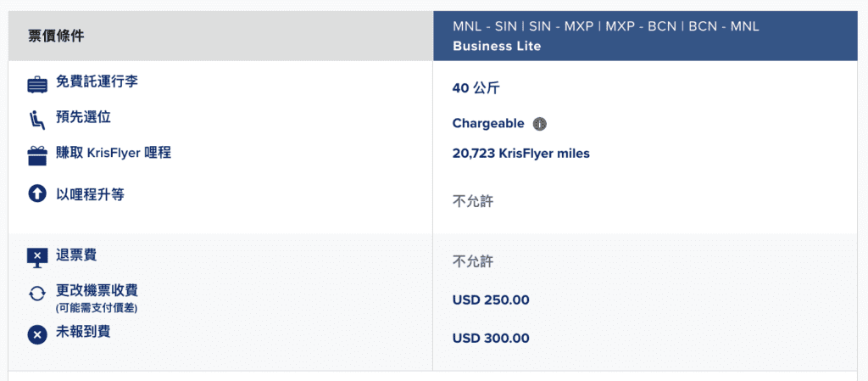This screenshot has width=868, height=381.
Task: Click the Chargeable seat selection text
Action: pyautogui.click(x=488, y=124)
